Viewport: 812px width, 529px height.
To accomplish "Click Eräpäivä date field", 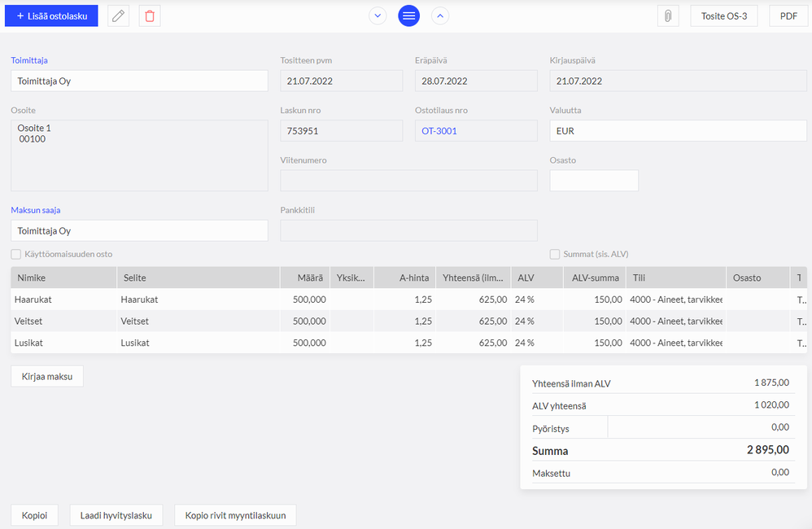I will pos(476,81).
